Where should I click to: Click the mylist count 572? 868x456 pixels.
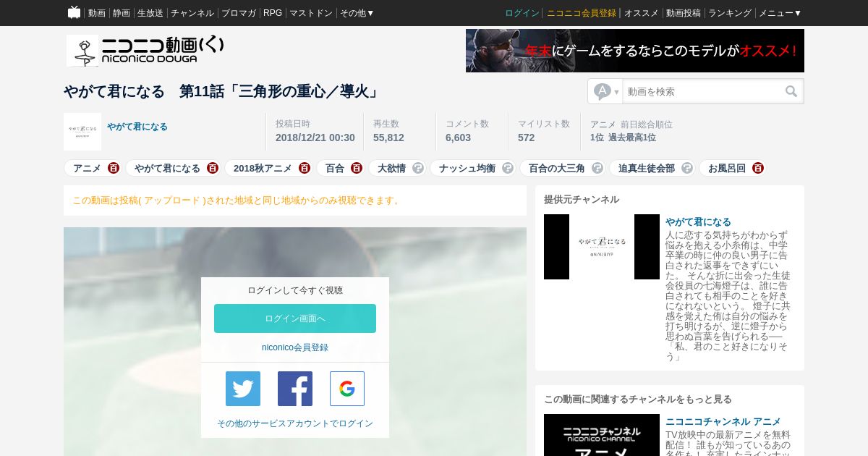[x=526, y=138]
